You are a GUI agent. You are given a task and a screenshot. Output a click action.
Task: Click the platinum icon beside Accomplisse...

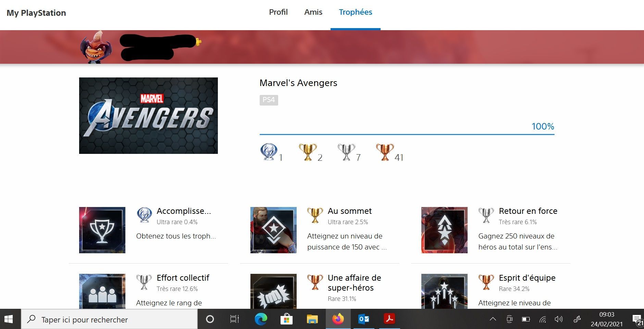pyautogui.click(x=144, y=215)
